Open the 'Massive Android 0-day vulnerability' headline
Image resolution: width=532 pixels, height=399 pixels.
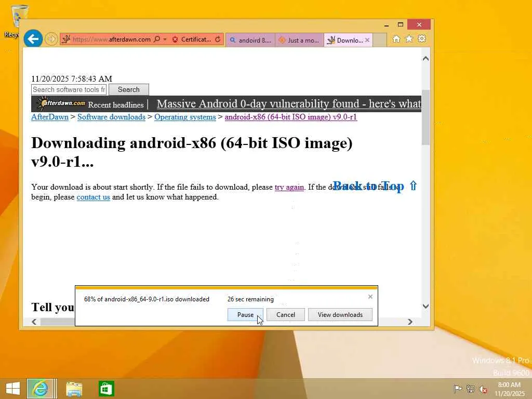pos(289,104)
